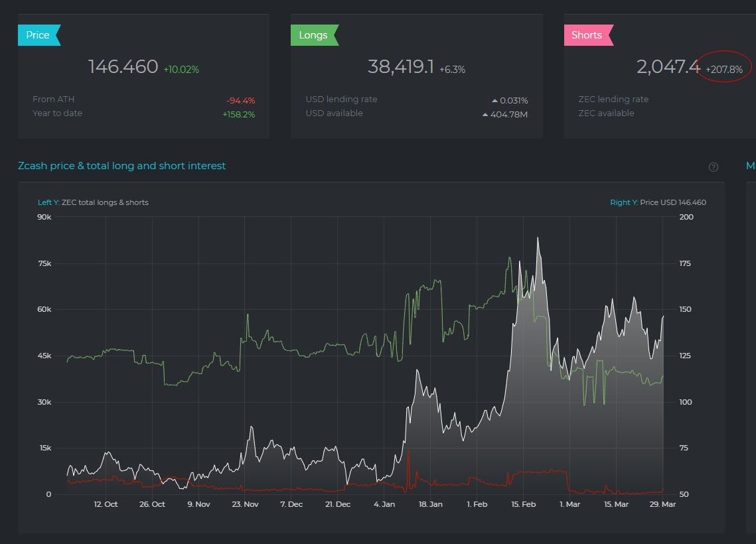Click the Zcash price & total long and short interest title
756x544 pixels.
click(x=121, y=166)
